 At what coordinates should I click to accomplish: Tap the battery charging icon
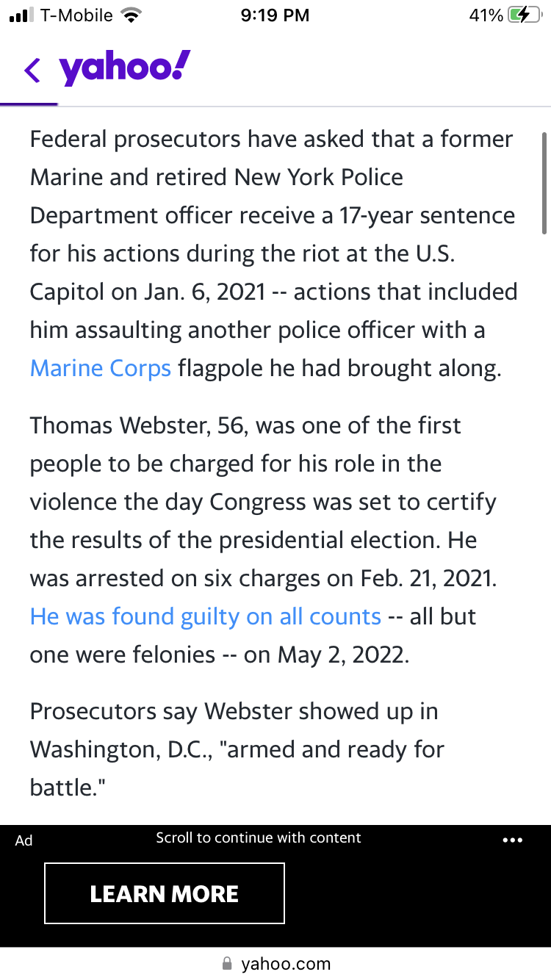coord(524,15)
